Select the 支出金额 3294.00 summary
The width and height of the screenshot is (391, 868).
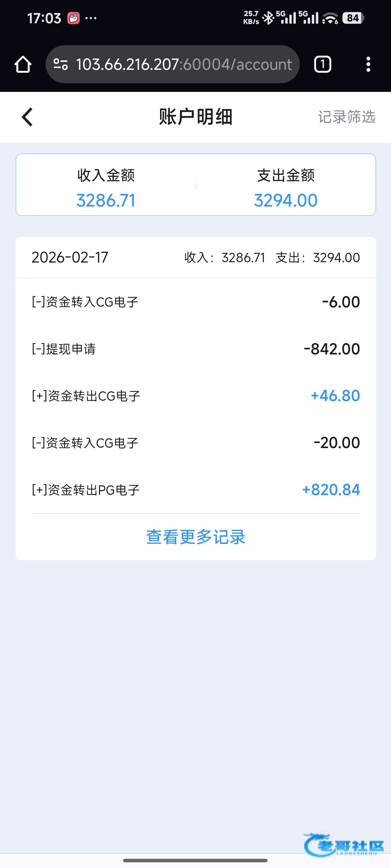[x=286, y=188]
